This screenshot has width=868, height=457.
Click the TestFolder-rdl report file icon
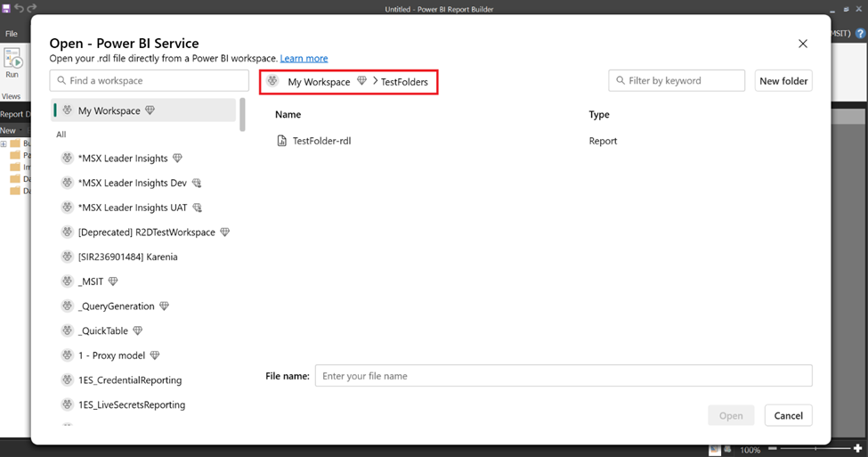(282, 141)
